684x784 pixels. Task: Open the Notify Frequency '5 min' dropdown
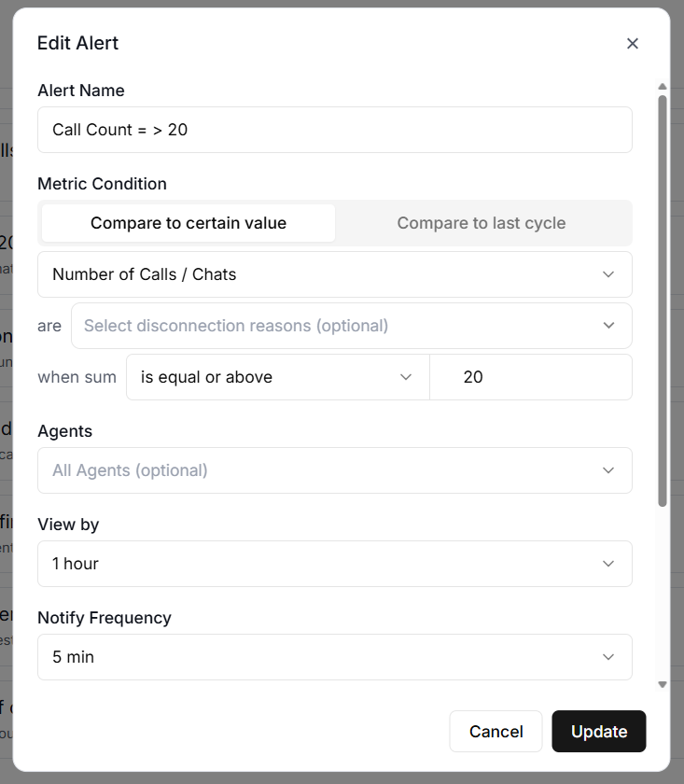tap(317, 657)
